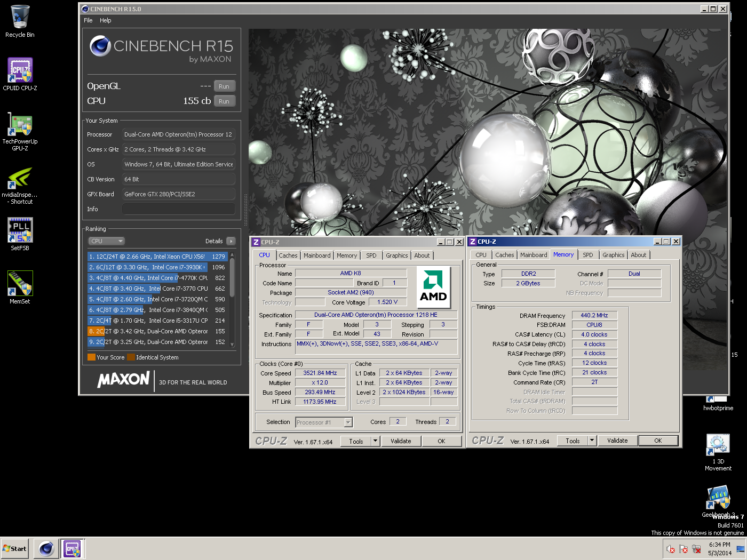Click the Start button

pos(14,549)
